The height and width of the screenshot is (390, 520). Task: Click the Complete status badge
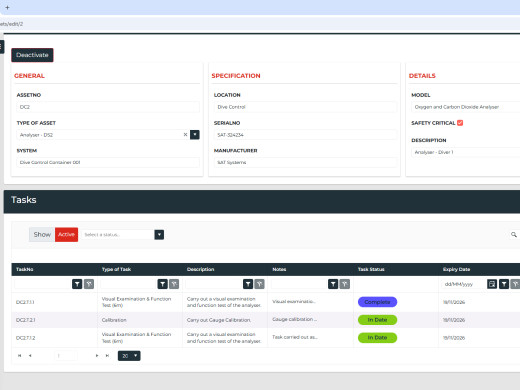click(377, 302)
